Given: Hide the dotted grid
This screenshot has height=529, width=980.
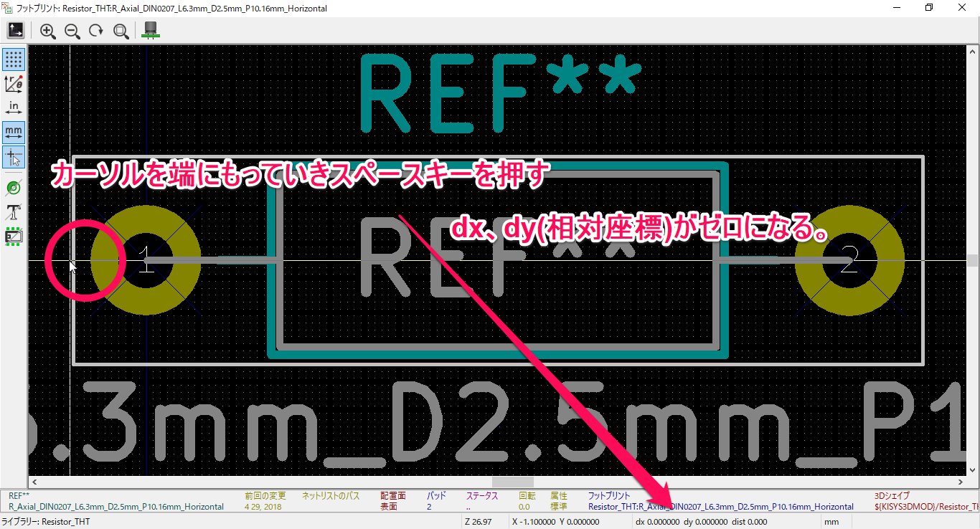Looking at the screenshot, I should (13, 59).
